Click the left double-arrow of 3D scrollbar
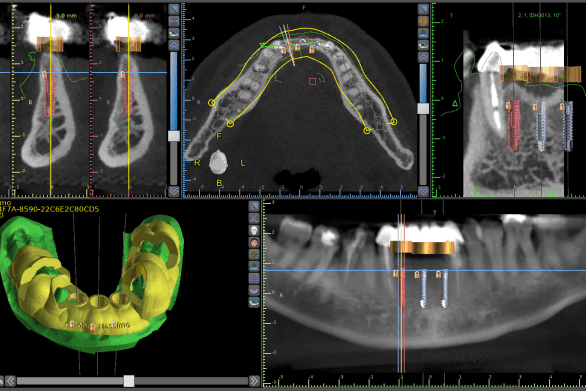 coord(10,381)
